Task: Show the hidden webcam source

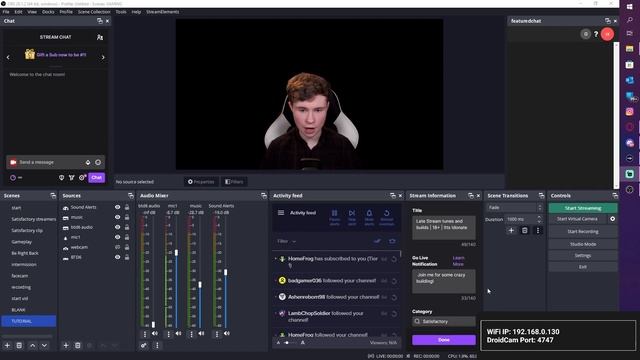Action: [x=118, y=247]
